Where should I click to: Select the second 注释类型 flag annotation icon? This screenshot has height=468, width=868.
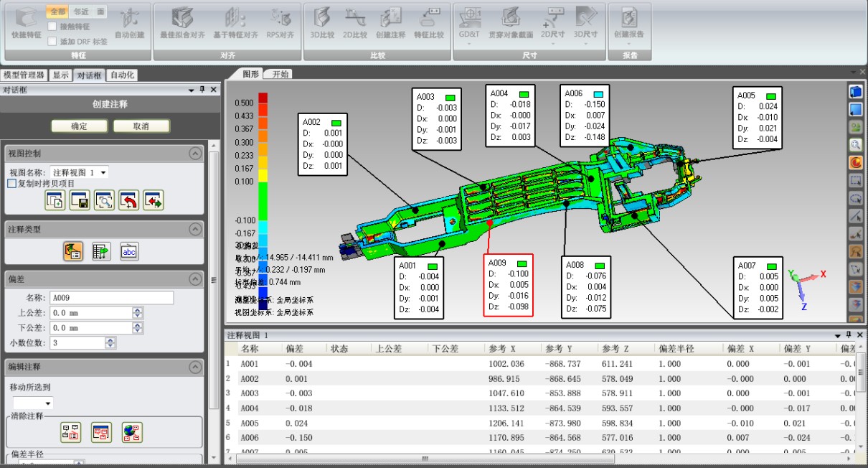(x=101, y=251)
